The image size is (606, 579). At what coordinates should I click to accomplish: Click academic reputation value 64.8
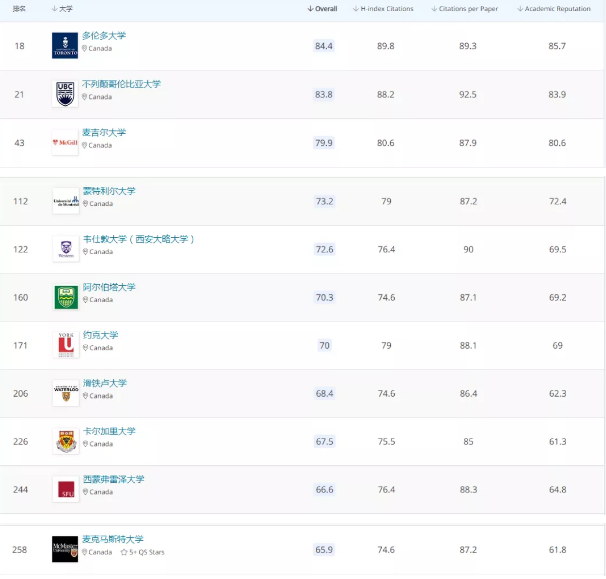click(558, 489)
